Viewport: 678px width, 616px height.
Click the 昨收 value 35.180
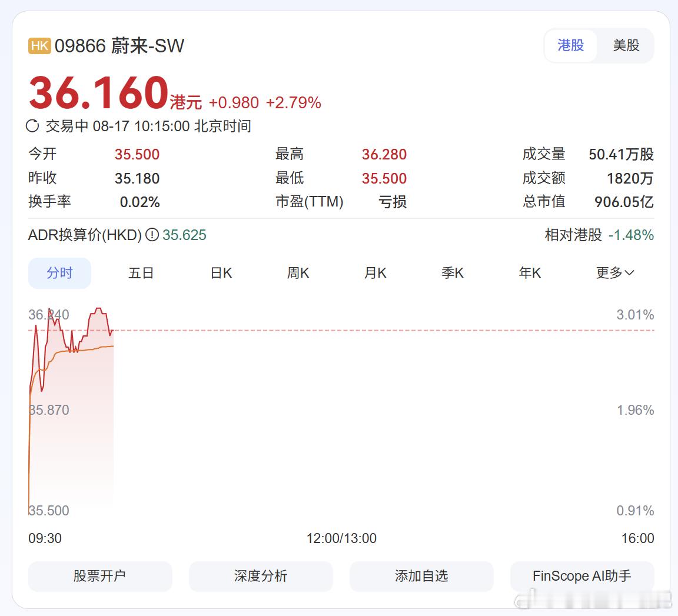[x=137, y=178]
